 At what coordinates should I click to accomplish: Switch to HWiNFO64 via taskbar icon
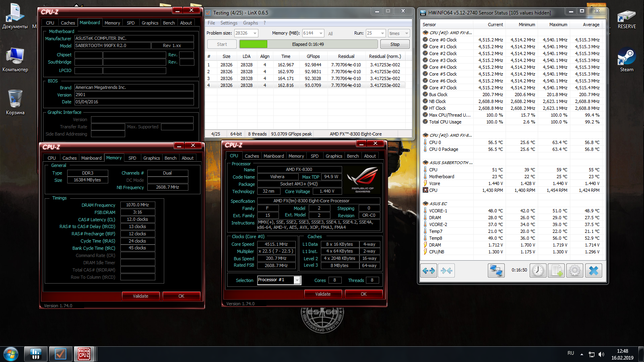click(36, 354)
